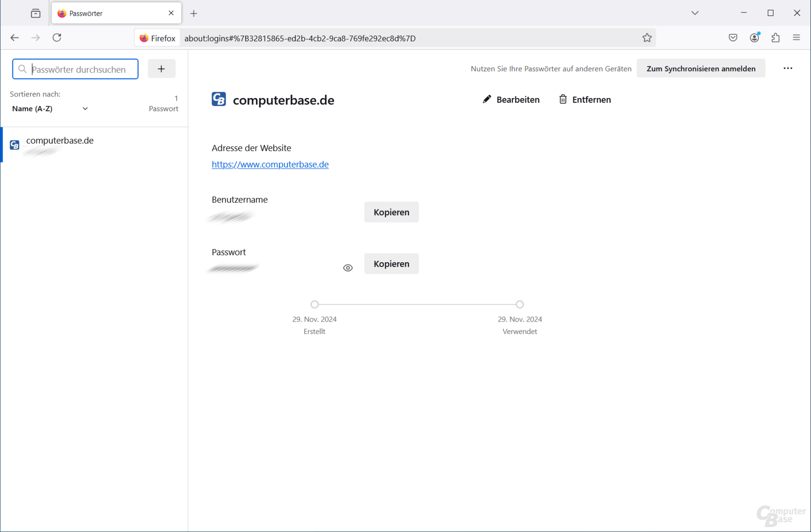
Task: Close the Passwörter tab
Action: coord(171,13)
